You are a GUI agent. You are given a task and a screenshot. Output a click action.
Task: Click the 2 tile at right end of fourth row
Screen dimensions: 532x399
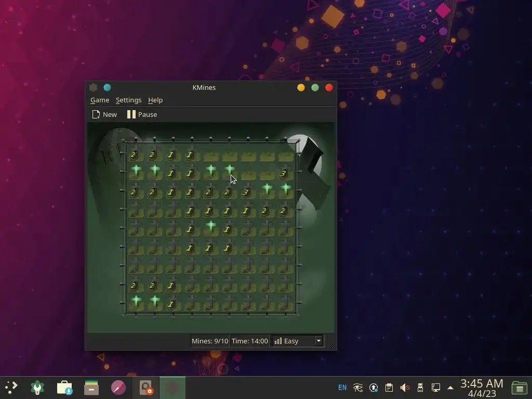tap(286, 210)
